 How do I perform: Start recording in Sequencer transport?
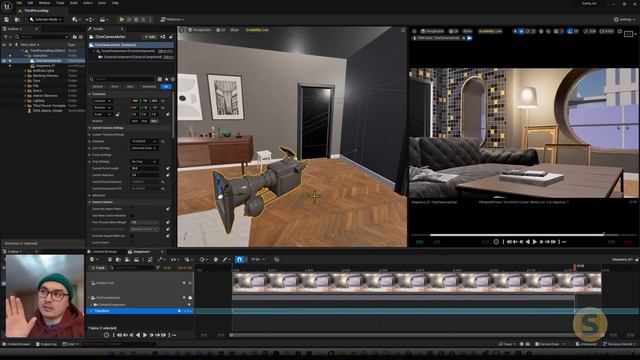pos(107,335)
